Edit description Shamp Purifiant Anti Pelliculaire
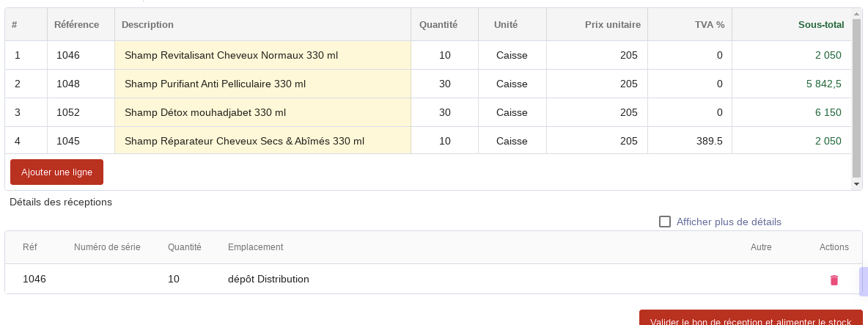The image size is (868, 325). 263,84
